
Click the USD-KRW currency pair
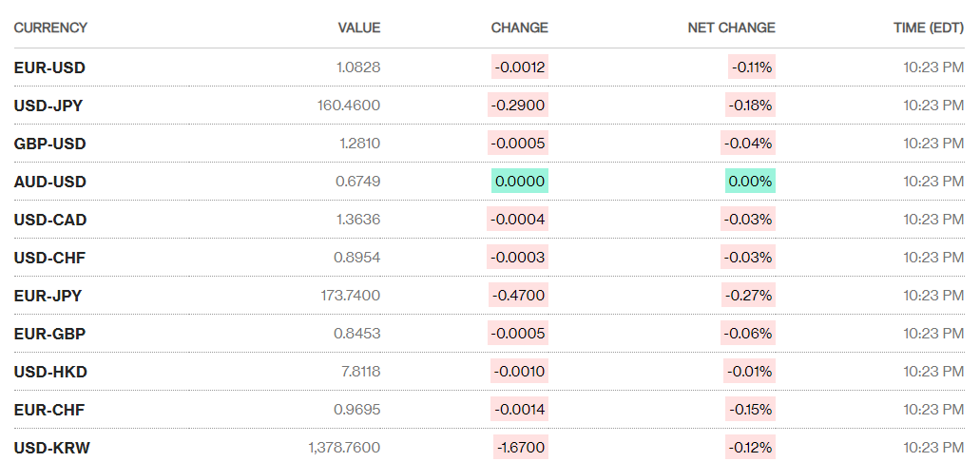pyautogui.click(x=52, y=448)
